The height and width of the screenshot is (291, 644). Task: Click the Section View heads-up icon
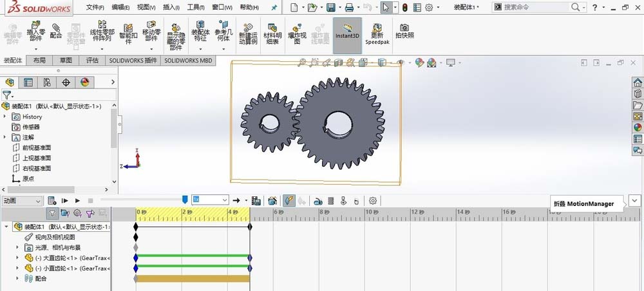(x=339, y=62)
